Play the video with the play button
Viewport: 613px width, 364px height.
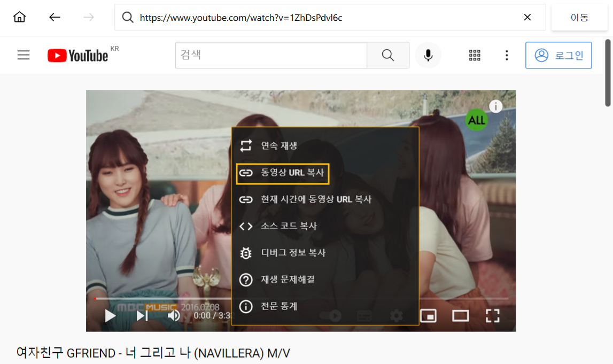click(x=110, y=316)
